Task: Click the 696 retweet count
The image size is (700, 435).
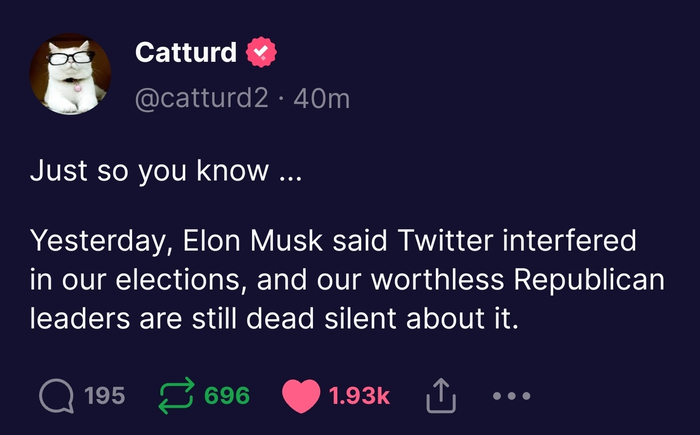Action: 227,396
